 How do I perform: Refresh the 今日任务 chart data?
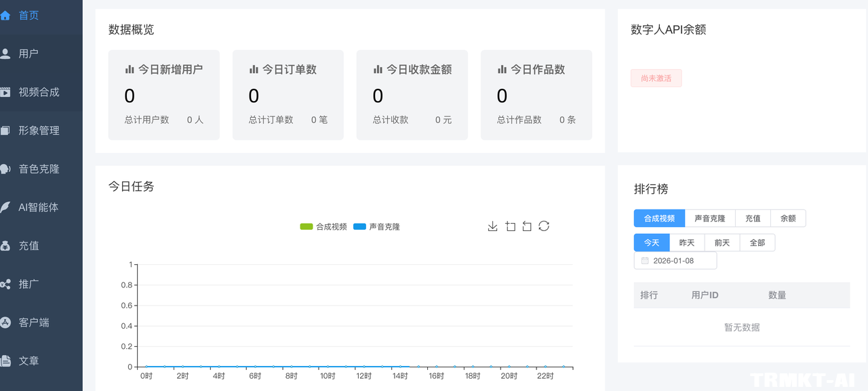(544, 226)
